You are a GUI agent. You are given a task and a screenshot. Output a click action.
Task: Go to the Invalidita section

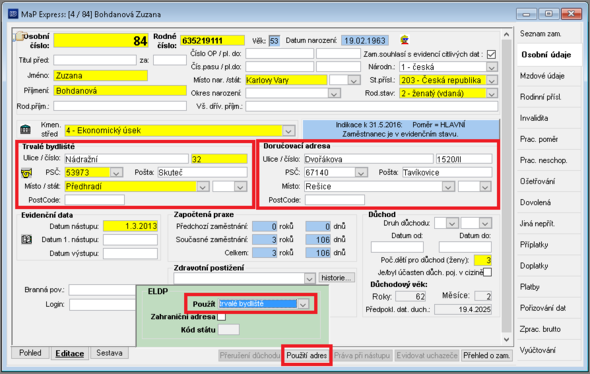pos(534,118)
